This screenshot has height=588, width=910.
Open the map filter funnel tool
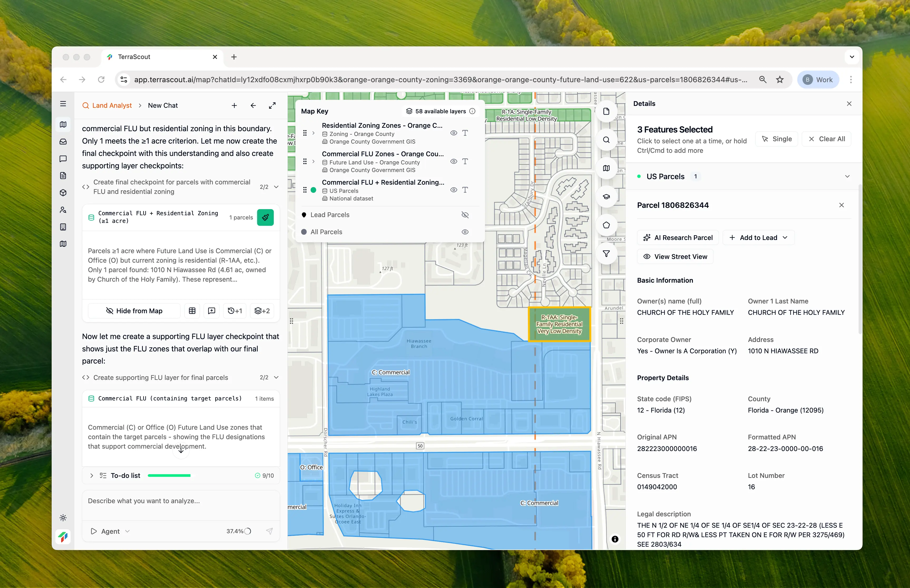[606, 254]
